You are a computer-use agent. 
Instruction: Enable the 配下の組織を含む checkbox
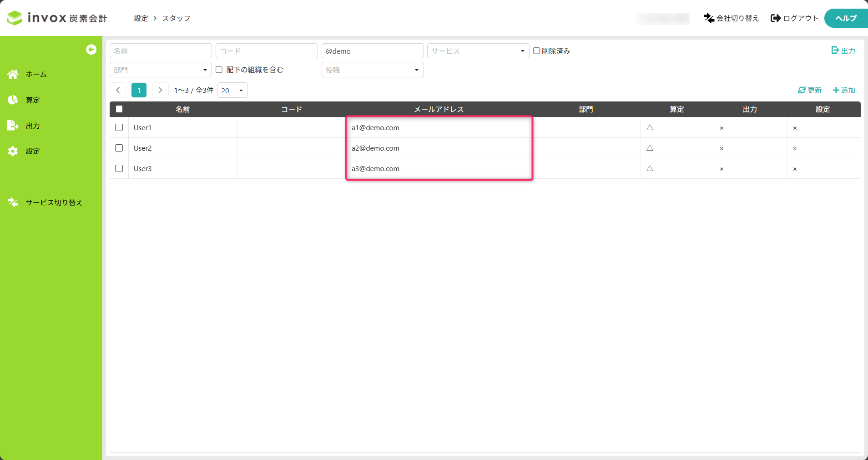(x=219, y=70)
